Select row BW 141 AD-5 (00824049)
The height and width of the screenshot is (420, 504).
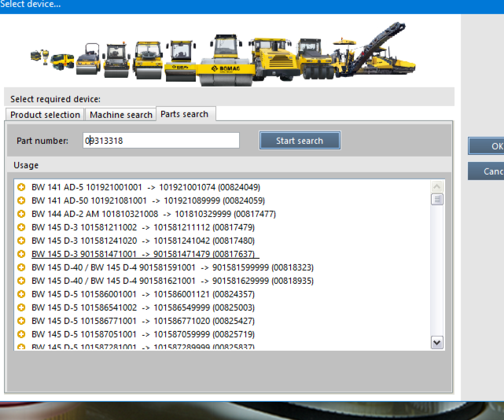pyautogui.click(x=145, y=187)
